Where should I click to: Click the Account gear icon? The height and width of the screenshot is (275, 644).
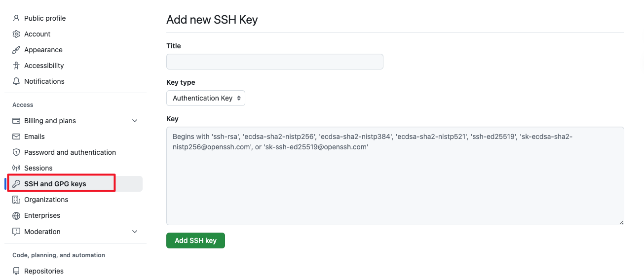pos(16,34)
